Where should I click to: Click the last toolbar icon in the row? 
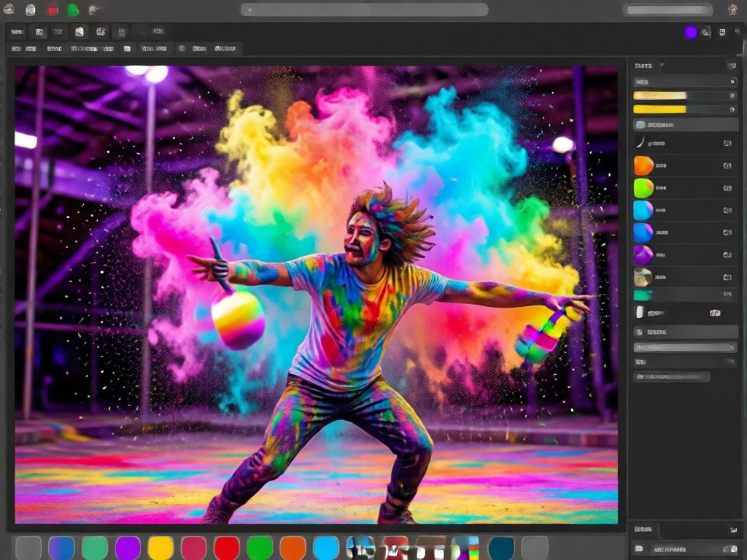click(x=158, y=31)
